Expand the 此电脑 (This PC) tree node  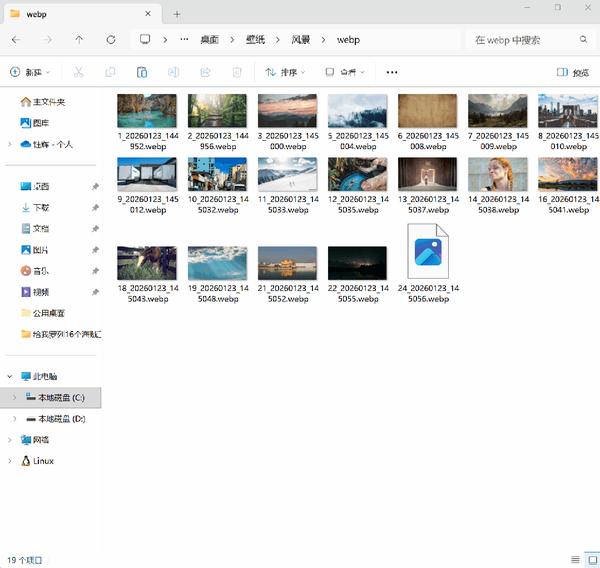[10, 376]
